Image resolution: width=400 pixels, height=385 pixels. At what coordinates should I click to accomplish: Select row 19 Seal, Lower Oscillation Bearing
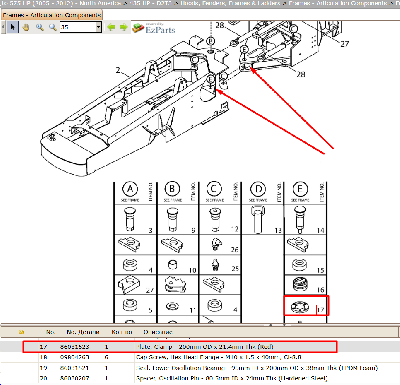(200, 368)
